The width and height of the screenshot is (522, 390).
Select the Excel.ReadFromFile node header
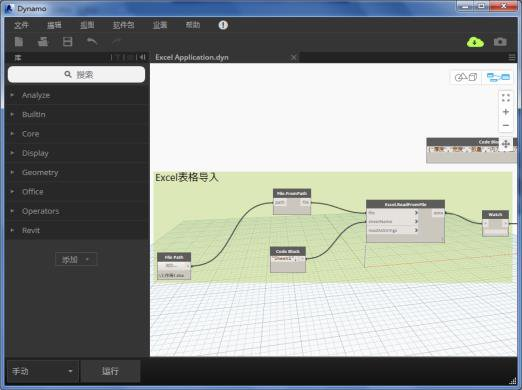(405, 204)
